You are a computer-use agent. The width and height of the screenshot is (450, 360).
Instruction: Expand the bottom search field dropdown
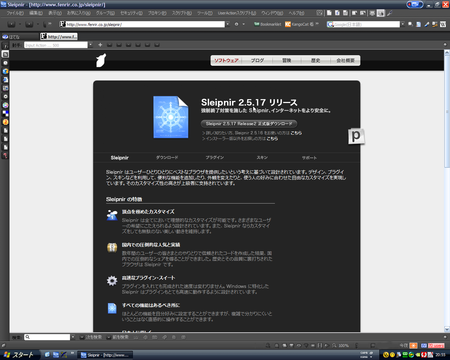[x=73, y=337]
